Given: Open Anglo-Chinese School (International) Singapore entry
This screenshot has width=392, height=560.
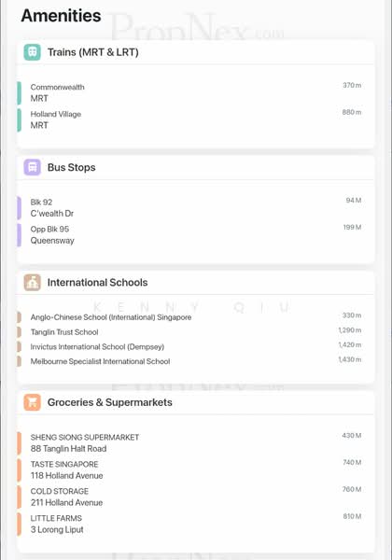Looking at the screenshot, I should point(189,317).
